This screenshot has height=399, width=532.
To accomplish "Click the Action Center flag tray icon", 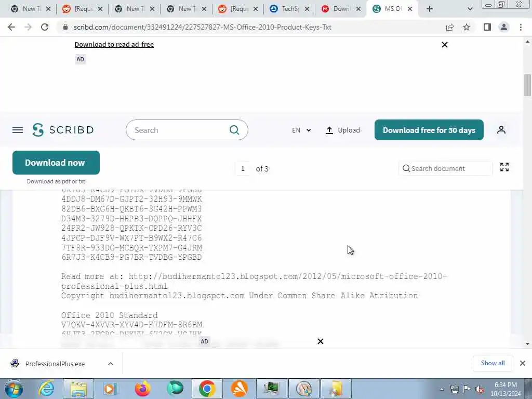I will [x=467, y=389].
